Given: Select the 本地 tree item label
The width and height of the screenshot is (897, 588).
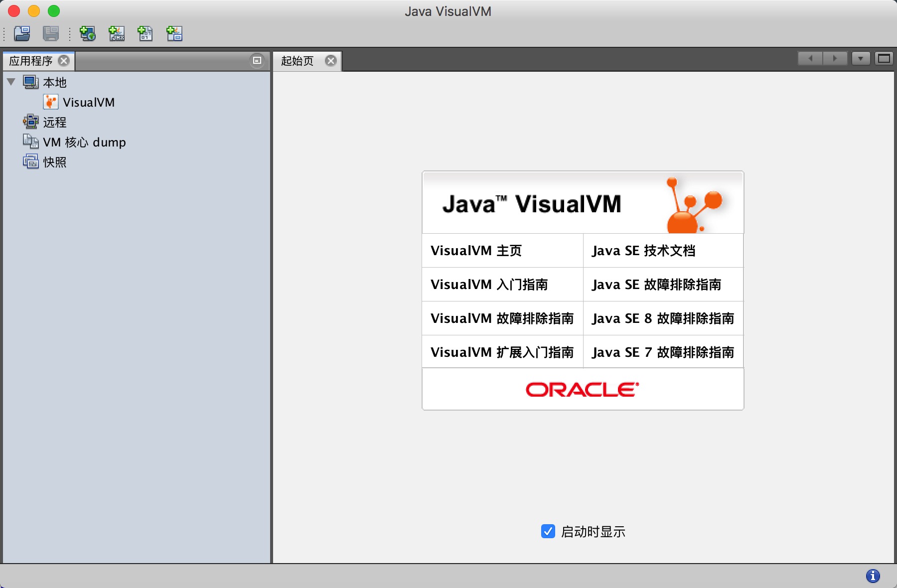Looking at the screenshot, I should pyautogui.click(x=55, y=82).
